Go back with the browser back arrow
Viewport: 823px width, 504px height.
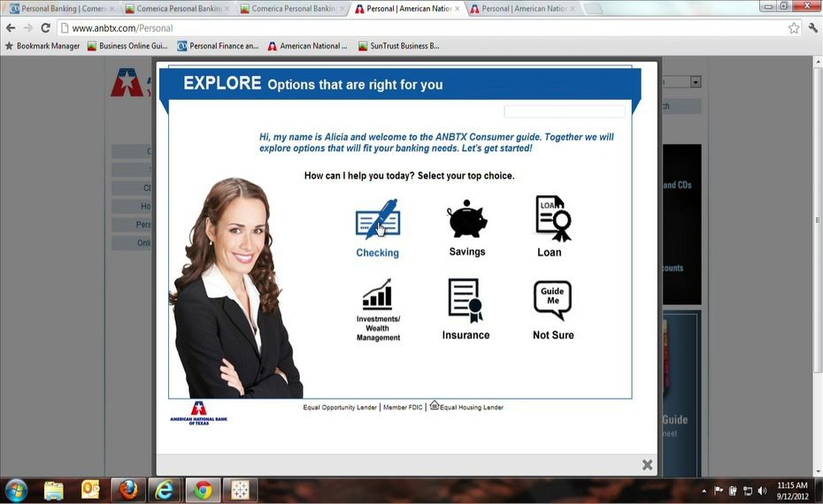[11, 27]
